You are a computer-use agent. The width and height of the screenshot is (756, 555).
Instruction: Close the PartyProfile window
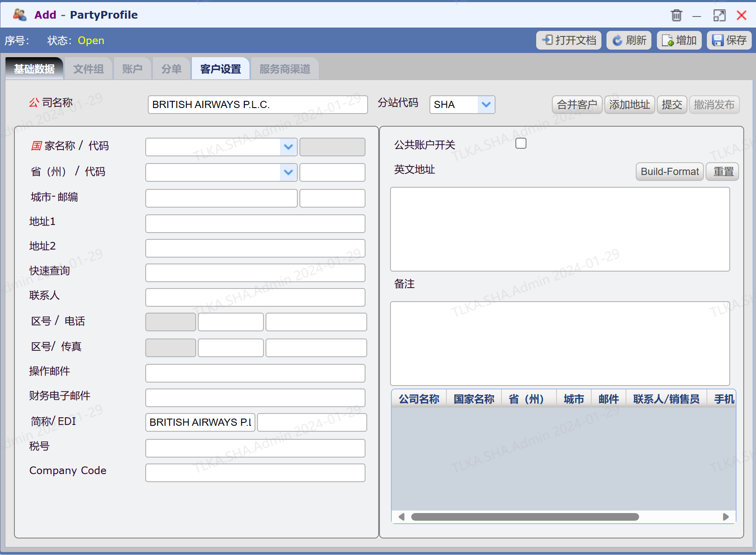[742, 15]
